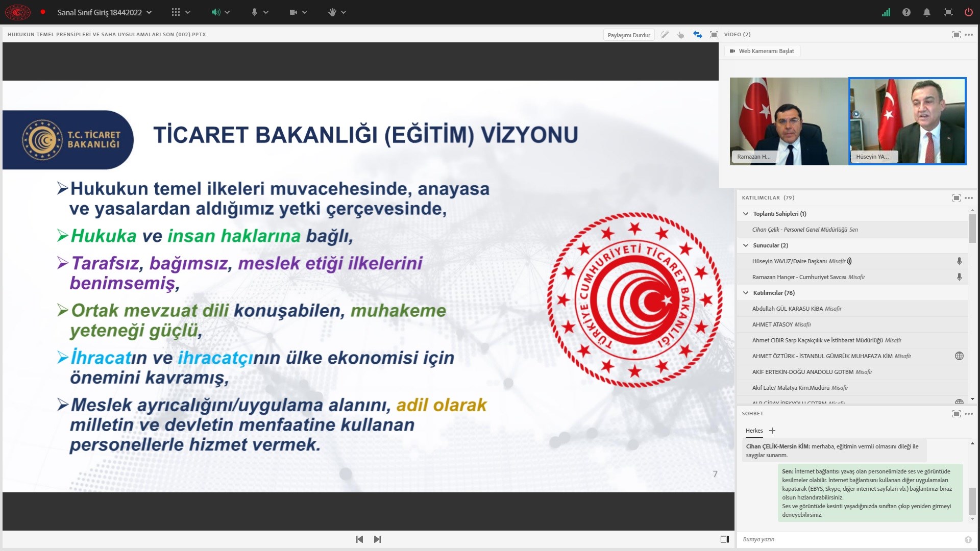
Task: Select the pointer tool in share pod
Action: point(681,35)
